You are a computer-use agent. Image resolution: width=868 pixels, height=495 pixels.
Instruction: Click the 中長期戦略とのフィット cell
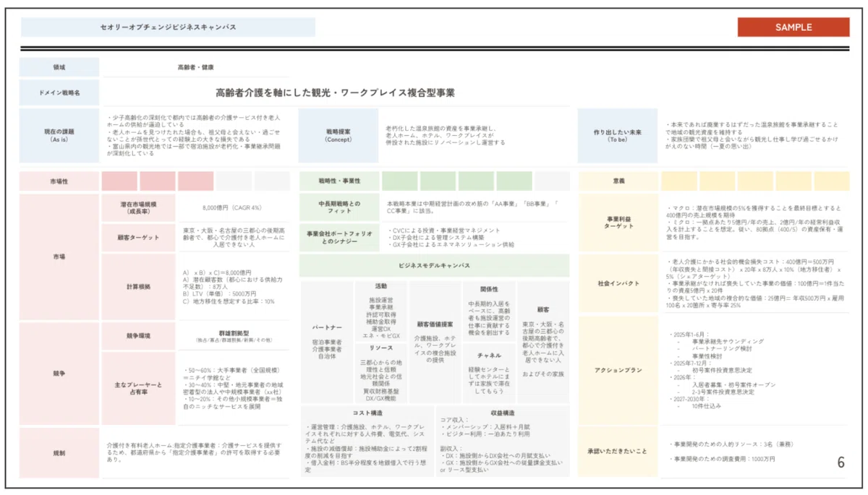pos(339,207)
